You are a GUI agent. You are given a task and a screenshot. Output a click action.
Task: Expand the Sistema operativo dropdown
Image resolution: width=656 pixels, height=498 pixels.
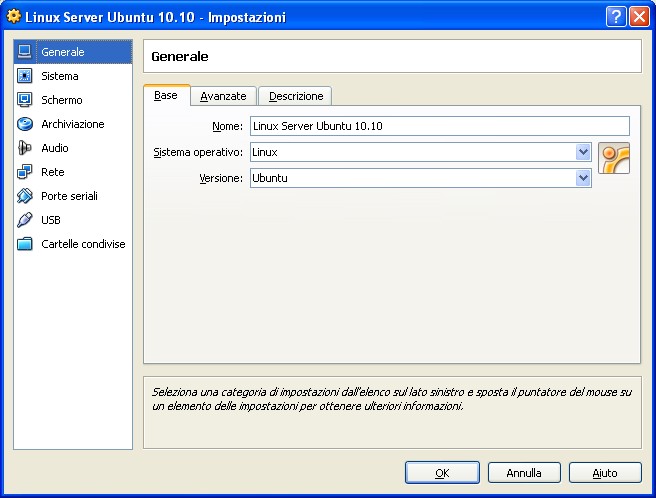pyautogui.click(x=583, y=152)
